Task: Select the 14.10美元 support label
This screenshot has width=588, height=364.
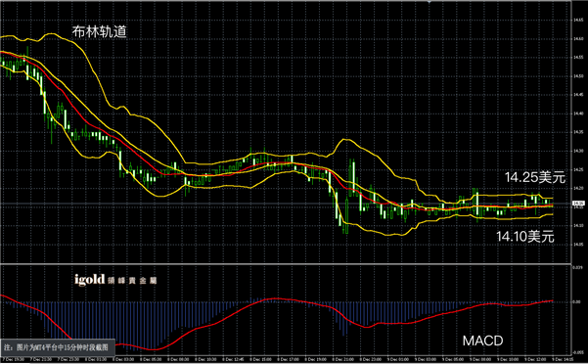Action: (525, 237)
